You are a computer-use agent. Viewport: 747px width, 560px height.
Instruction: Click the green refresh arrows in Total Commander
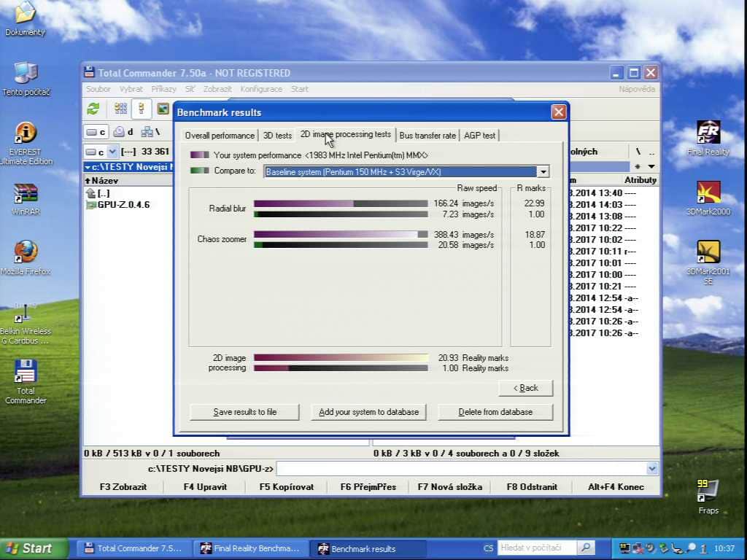pyautogui.click(x=93, y=109)
